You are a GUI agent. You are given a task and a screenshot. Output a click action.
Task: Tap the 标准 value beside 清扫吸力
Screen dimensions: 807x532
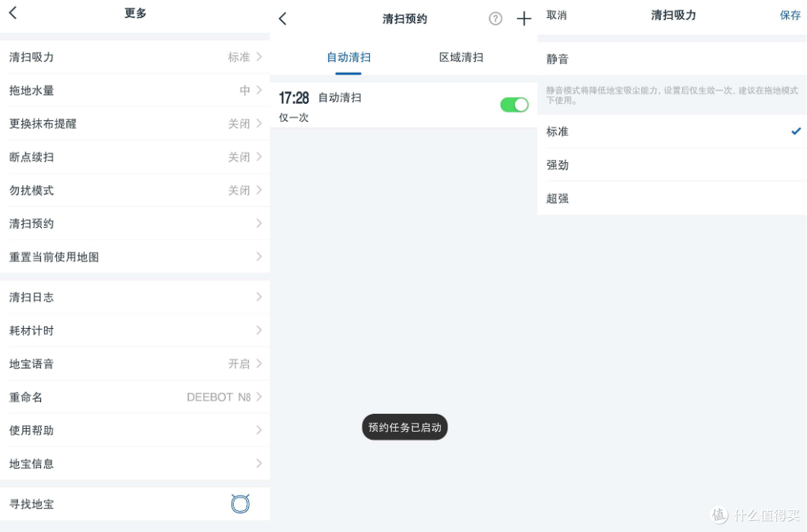click(239, 57)
